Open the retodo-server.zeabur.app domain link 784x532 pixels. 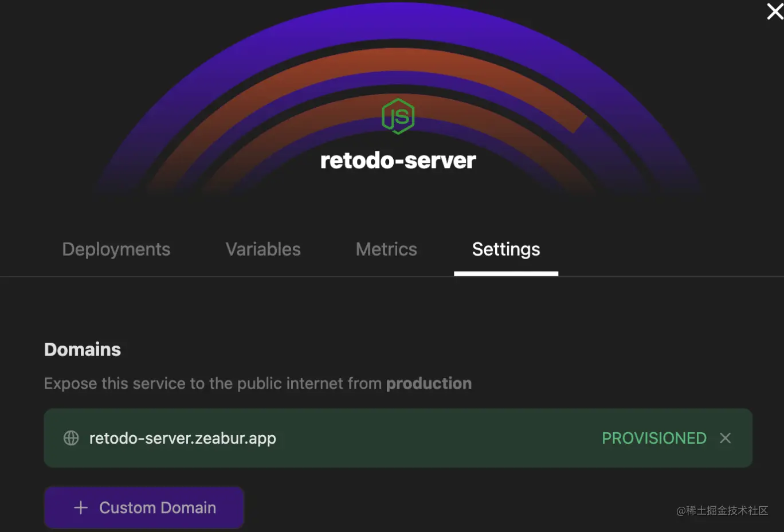[183, 438]
